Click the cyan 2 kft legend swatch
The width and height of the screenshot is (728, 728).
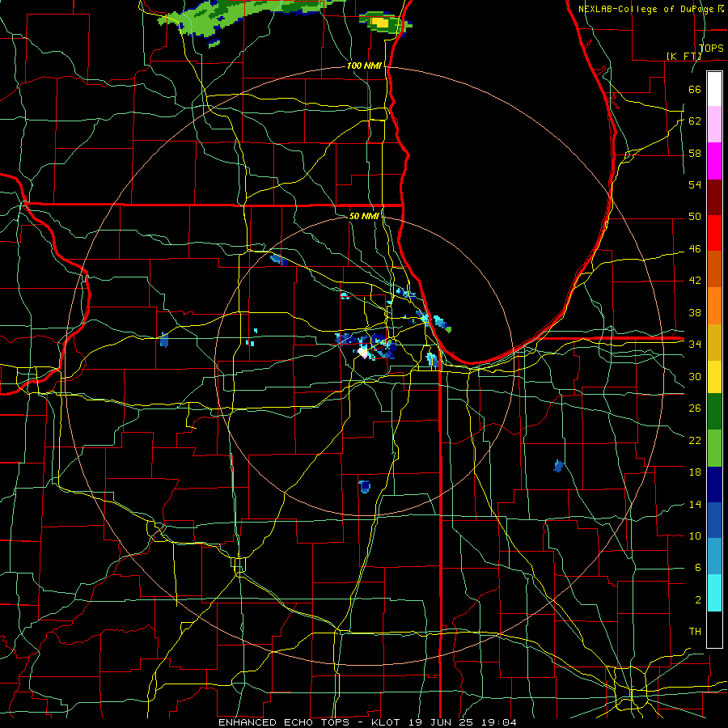coord(714,593)
